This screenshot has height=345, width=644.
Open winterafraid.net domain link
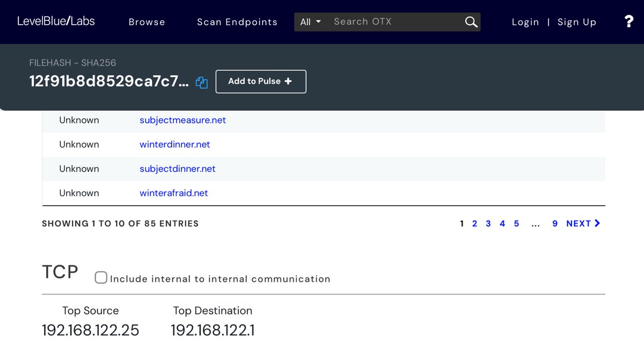pos(173,193)
